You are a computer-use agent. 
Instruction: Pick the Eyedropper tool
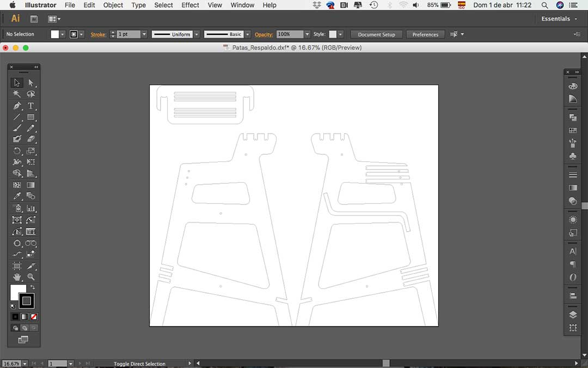tap(17, 196)
